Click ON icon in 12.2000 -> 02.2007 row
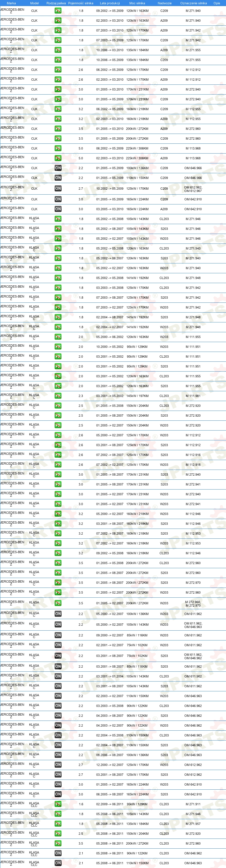 (x=58, y=765)
